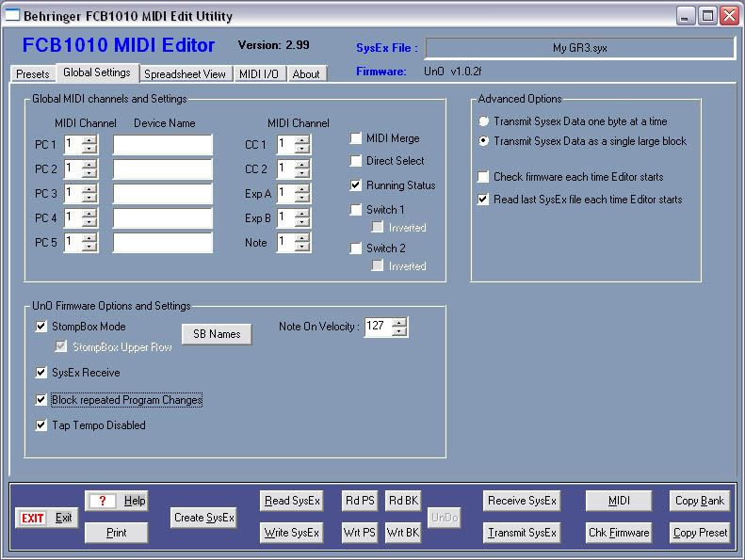745x560 pixels.
Task: Click the MIDI button
Action: 619,501
